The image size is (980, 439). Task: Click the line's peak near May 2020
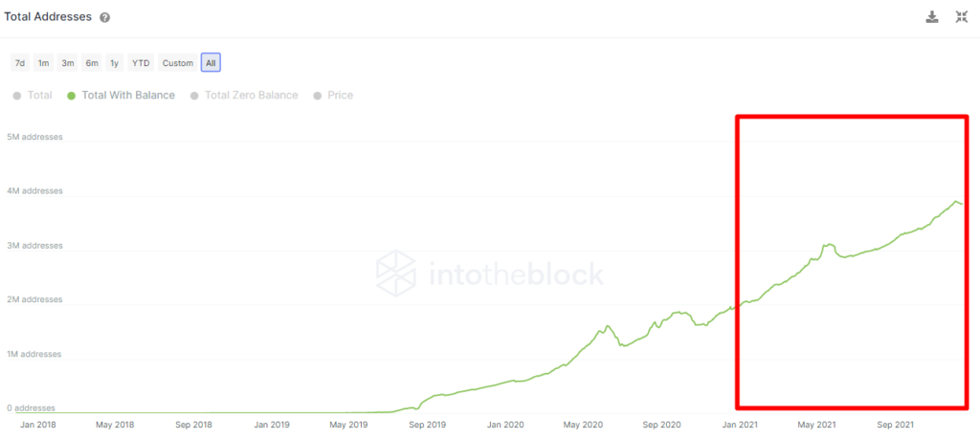606,328
